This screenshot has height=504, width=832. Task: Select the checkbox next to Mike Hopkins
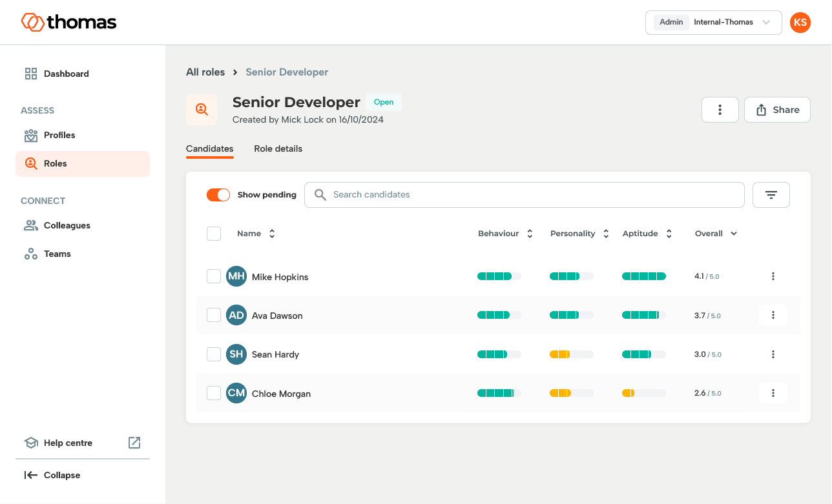[214, 276]
